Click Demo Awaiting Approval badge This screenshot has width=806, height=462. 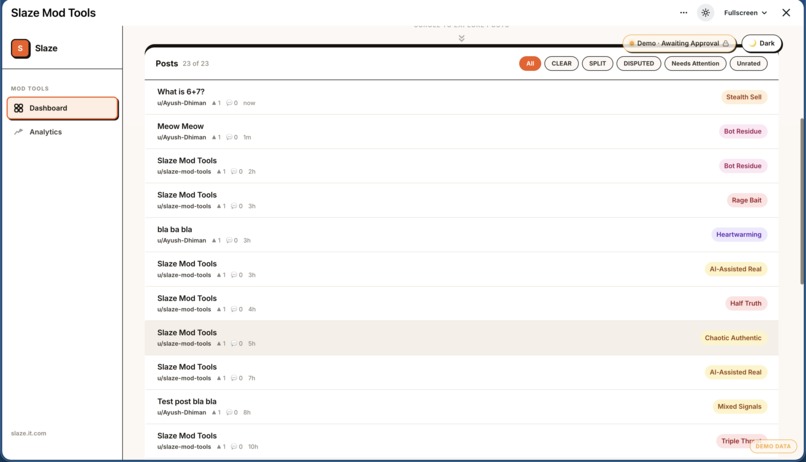pyautogui.click(x=679, y=43)
